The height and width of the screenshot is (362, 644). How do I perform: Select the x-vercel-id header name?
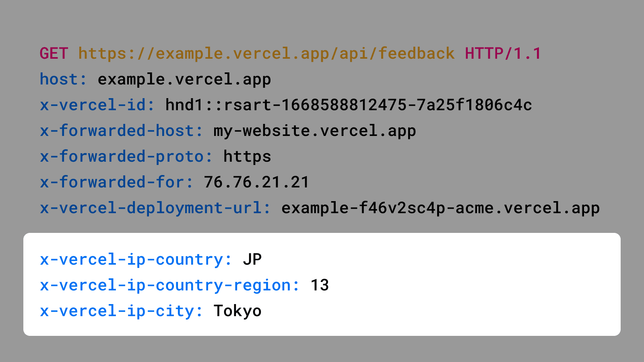pos(97,105)
